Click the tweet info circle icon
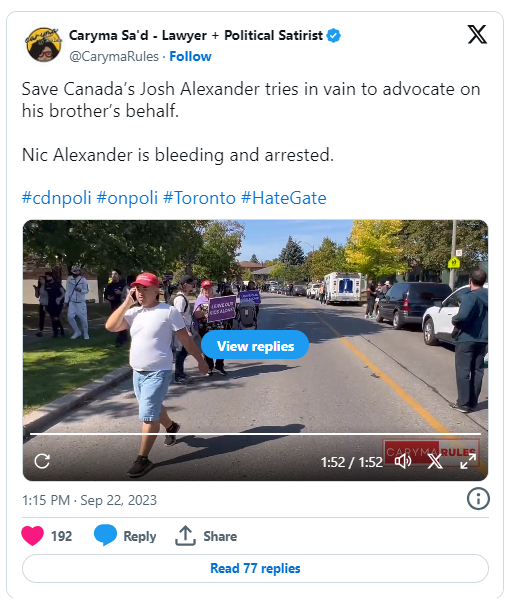This screenshot has width=508, height=608. pyautogui.click(x=478, y=499)
